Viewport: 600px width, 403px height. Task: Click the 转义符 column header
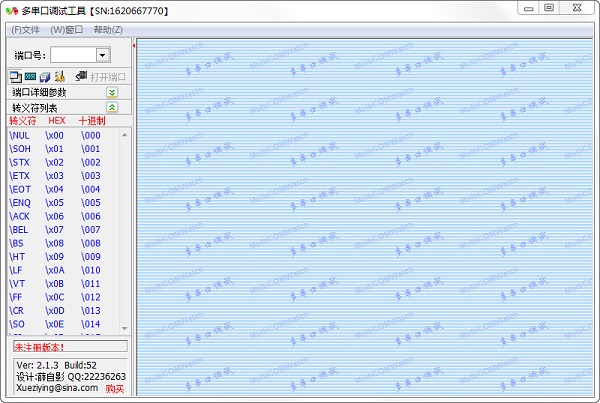click(x=23, y=121)
